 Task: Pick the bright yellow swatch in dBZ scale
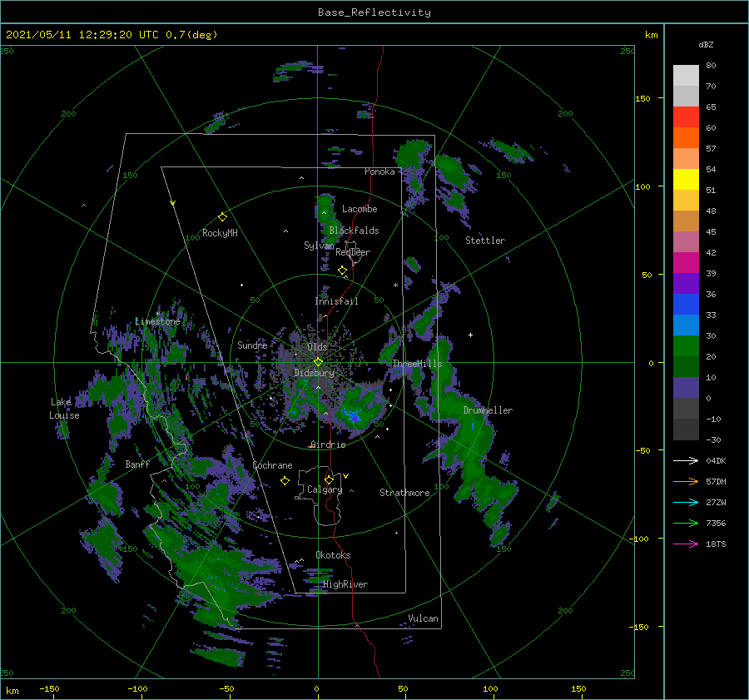[686, 179]
